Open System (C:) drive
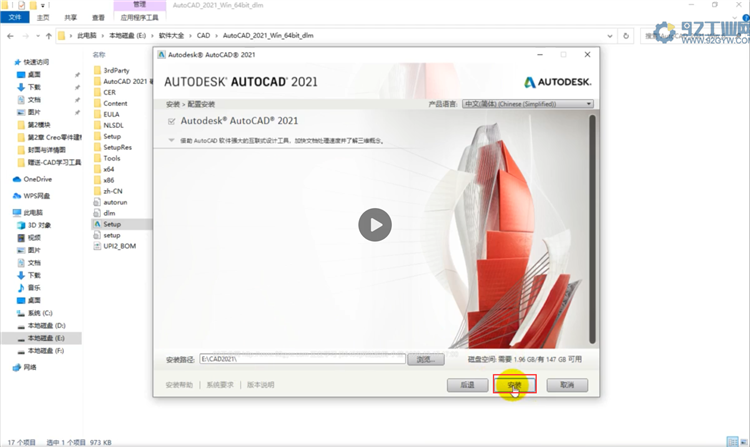This screenshot has width=750, height=447. point(40,313)
